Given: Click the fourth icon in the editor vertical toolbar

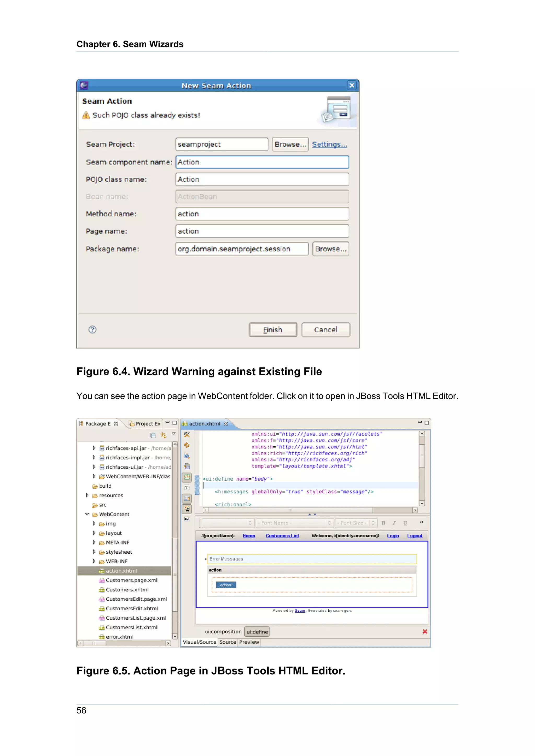Looking at the screenshot, I should (x=187, y=466).
